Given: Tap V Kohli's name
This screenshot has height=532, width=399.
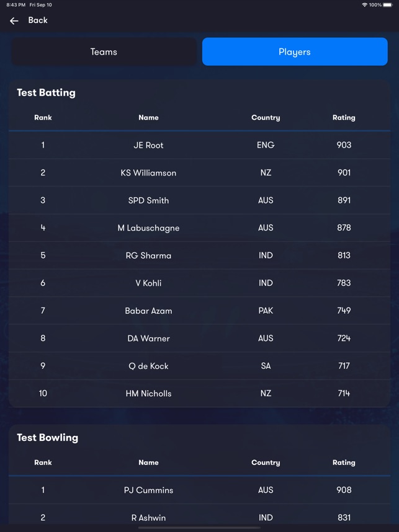Looking at the screenshot, I should point(148,283).
